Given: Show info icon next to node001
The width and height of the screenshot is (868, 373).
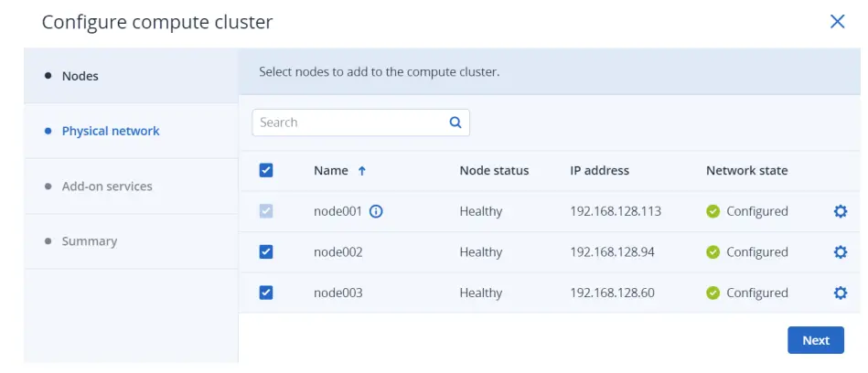Looking at the screenshot, I should pos(376,211).
